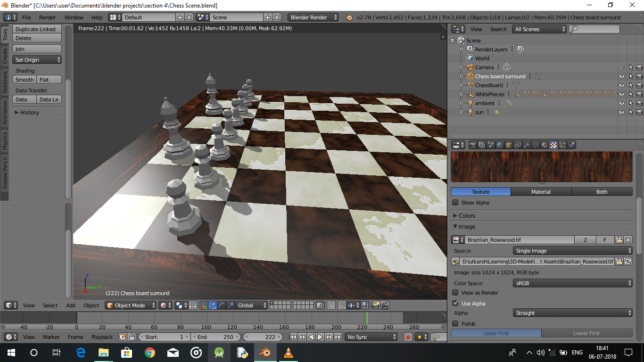
Task: Toggle selectability arrow for ChessBoard
Action: 630,85
